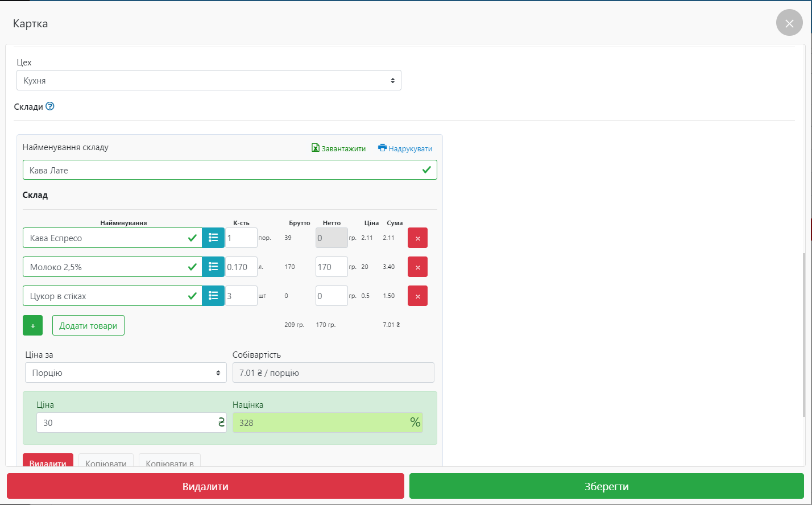Open the help icon next to Склади
Viewport: 812px width, 505px height.
[50, 106]
